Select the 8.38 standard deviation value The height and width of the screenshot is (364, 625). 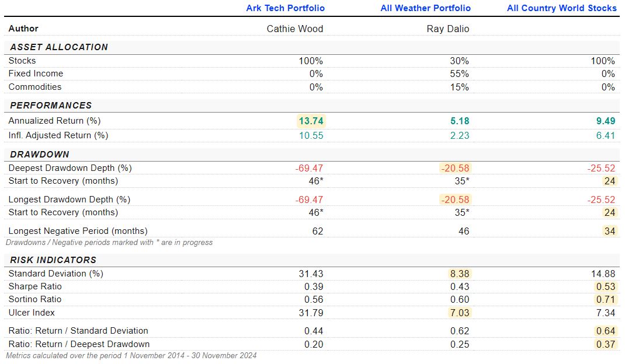(460, 274)
